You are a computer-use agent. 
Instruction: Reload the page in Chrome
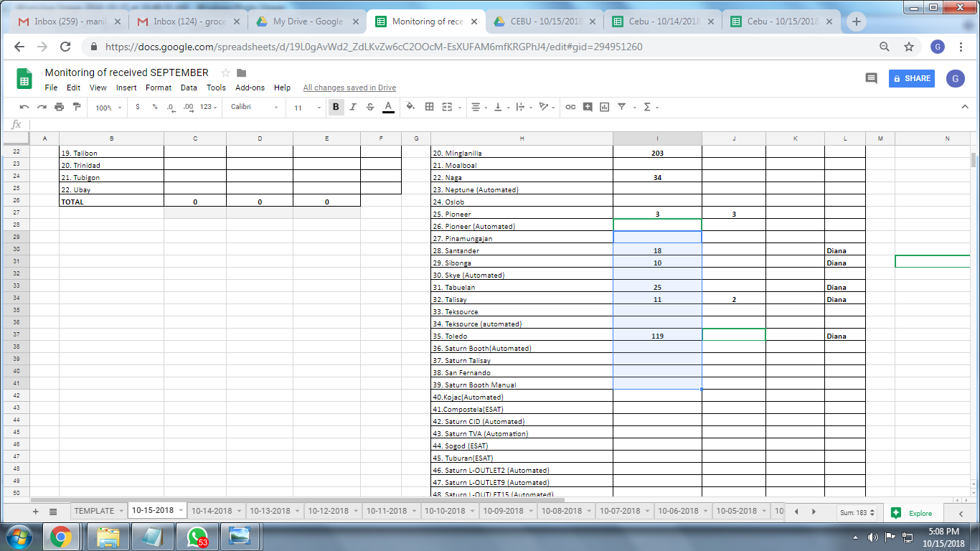[x=65, y=47]
